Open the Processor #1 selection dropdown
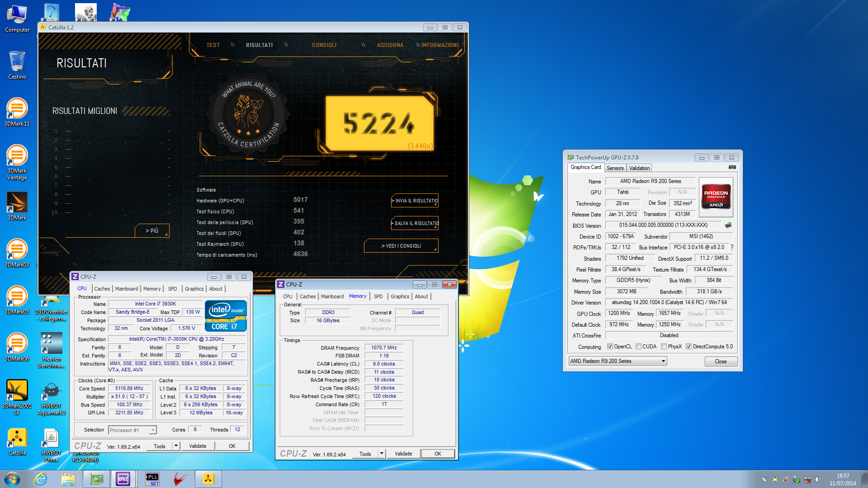Image resolution: width=868 pixels, height=488 pixels. 132,430
